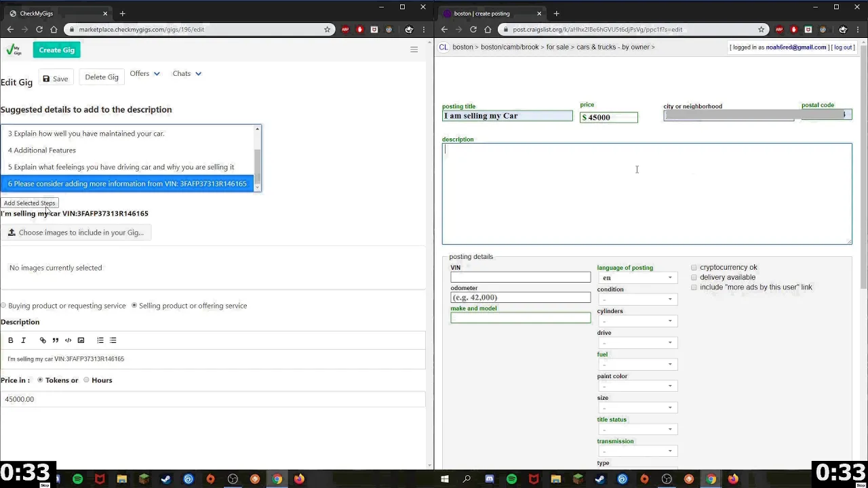This screenshot has width=868, height=488.
Task: Apply blockquote formatting in the editor
Action: 56,340
